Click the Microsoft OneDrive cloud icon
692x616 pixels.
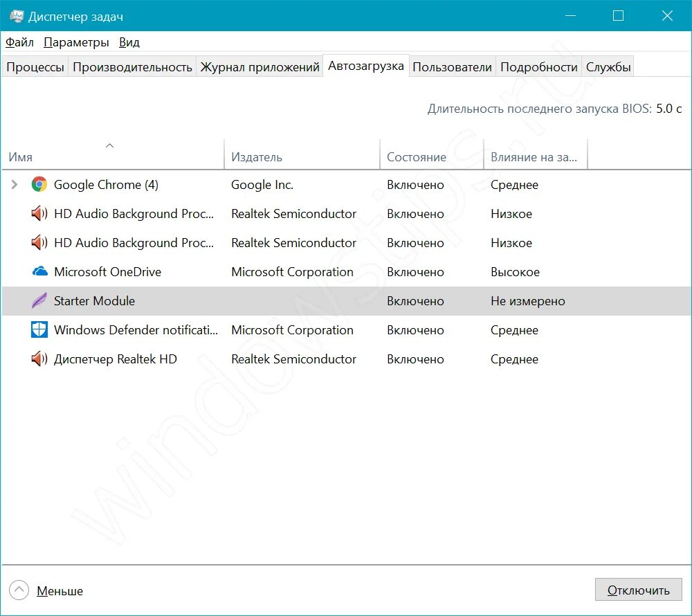coord(39,271)
